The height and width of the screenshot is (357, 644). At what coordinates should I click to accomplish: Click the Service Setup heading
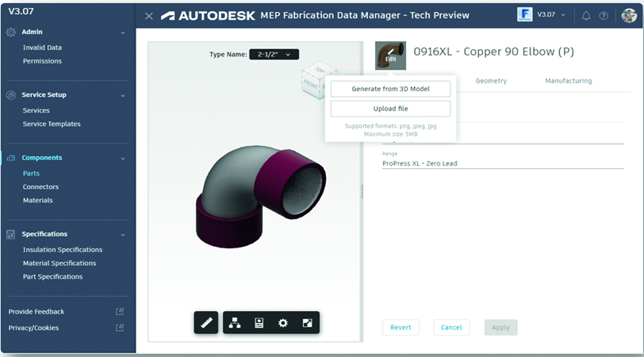[44, 94]
